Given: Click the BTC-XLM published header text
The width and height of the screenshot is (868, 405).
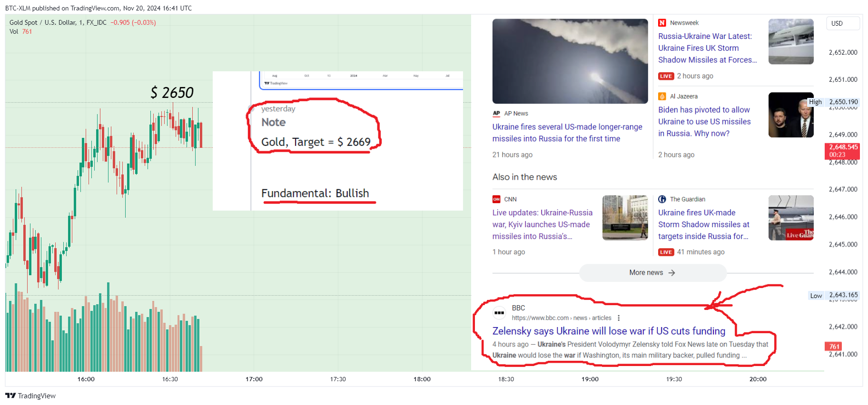Looking at the screenshot, I should (x=99, y=8).
